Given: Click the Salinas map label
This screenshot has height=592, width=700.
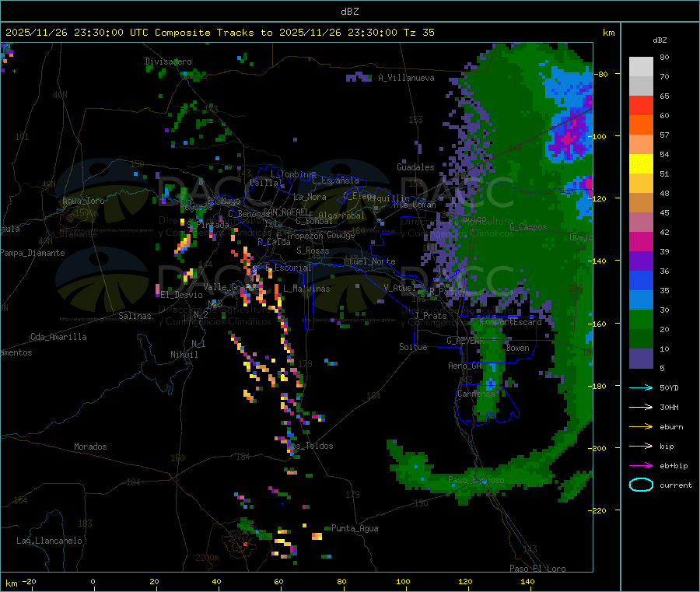Looking at the screenshot, I should (x=135, y=316).
